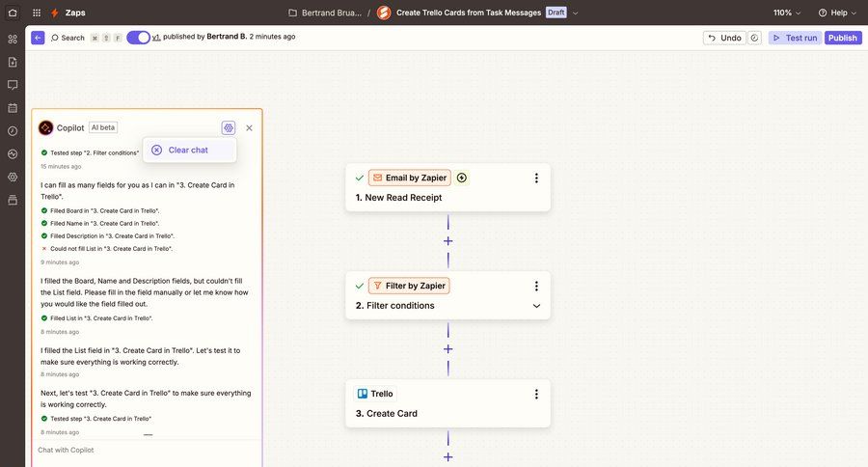The width and height of the screenshot is (868, 467).
Task: Open the home icon in top bar
Action: pyautogui.click(x=13, y=13)
